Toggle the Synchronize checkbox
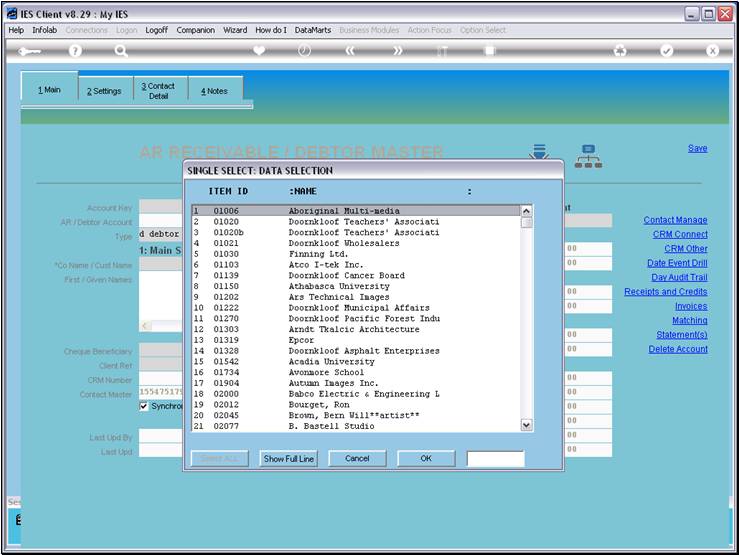Screen dimensions: 739x555 pyautogui.click(x=144, y=406)
